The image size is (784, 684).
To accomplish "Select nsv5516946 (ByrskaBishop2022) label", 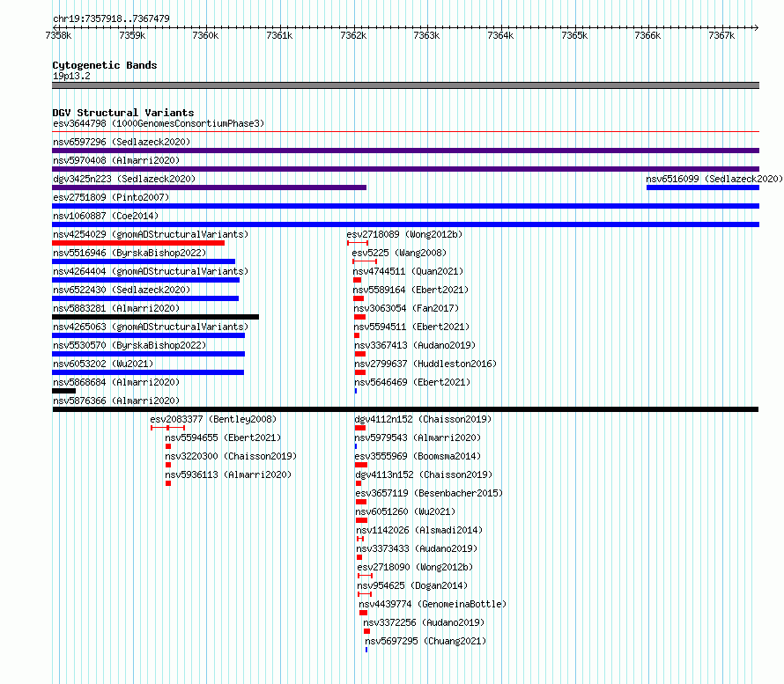I will pyautogui.click(x=129, y=253).
